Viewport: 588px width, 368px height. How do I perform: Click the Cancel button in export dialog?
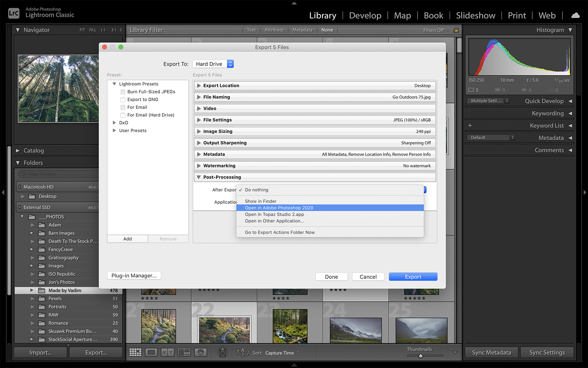(368, 277)
